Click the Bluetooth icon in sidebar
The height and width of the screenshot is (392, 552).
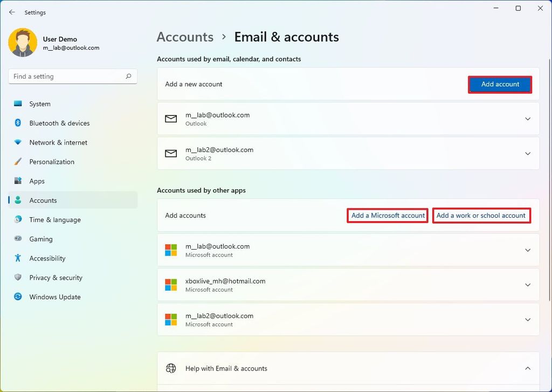click(18, 123)
